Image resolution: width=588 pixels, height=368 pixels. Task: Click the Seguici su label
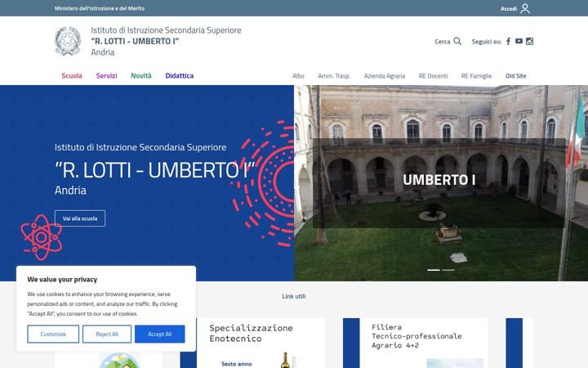pyautogui.click(x=487, y=42)
